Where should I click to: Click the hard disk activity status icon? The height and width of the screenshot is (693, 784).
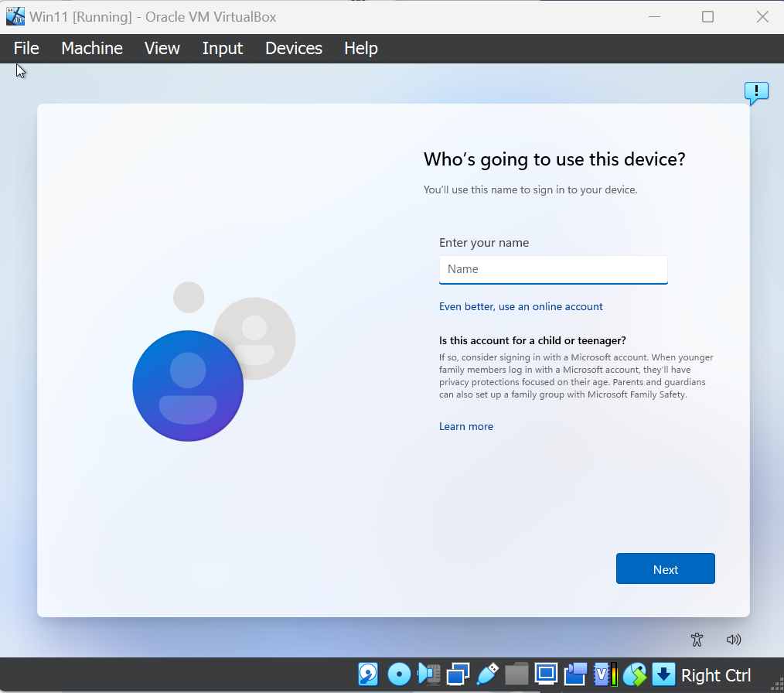368,674
